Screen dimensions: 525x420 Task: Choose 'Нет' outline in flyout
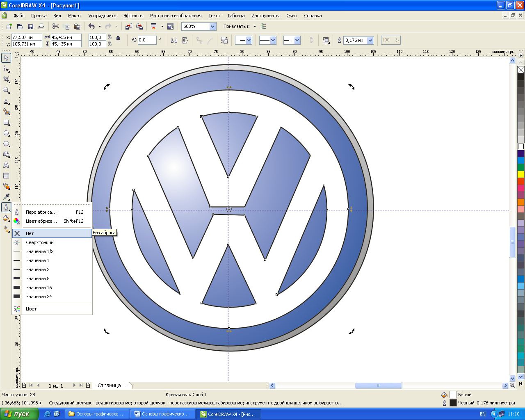pyautogui.click(x=52, y=233)
